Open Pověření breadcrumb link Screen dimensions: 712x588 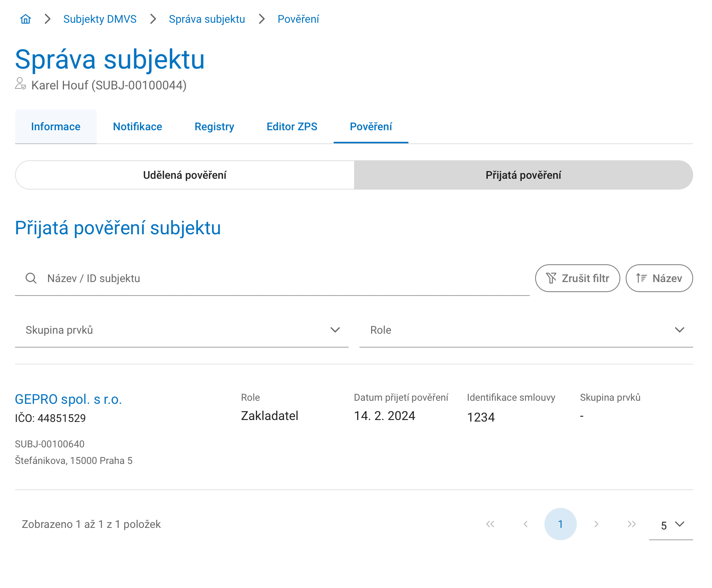coord(298,19)
